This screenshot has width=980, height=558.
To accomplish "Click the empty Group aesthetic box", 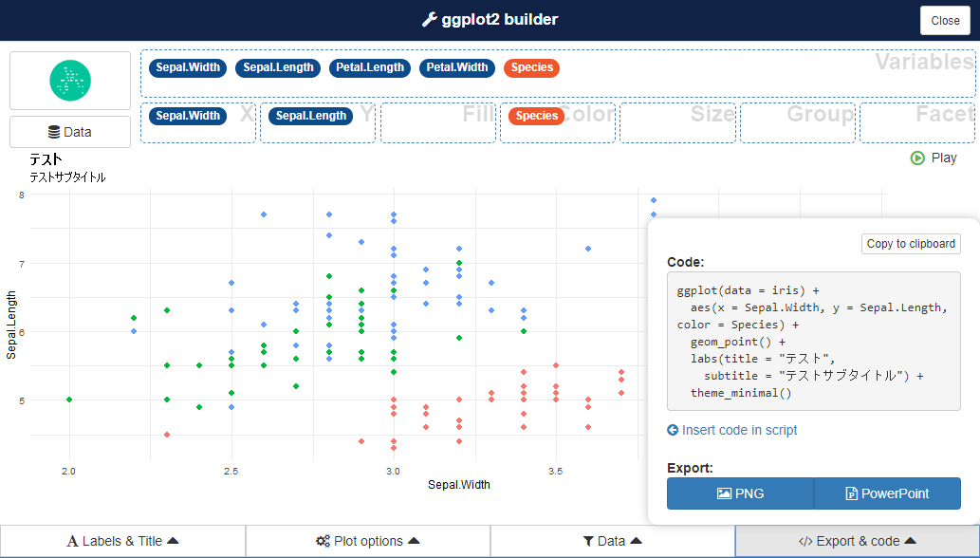I will point(798,123).
